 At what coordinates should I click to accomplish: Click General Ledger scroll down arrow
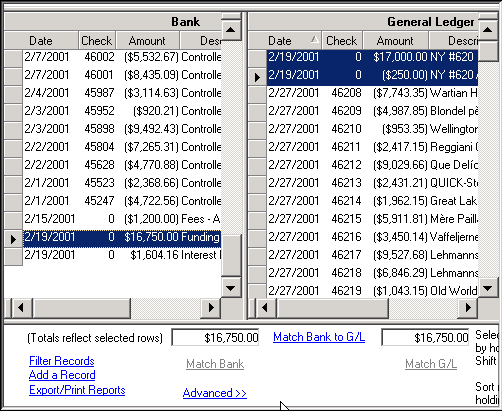[x=488, y=288]
